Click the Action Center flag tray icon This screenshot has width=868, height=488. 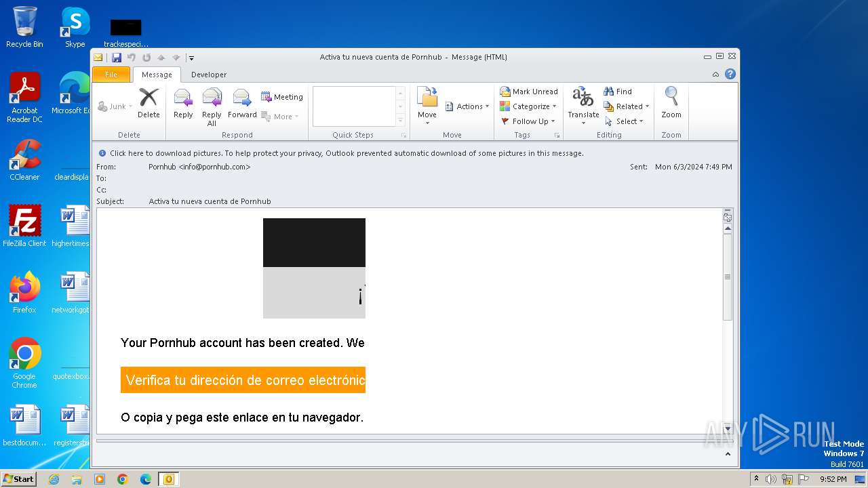803,479
